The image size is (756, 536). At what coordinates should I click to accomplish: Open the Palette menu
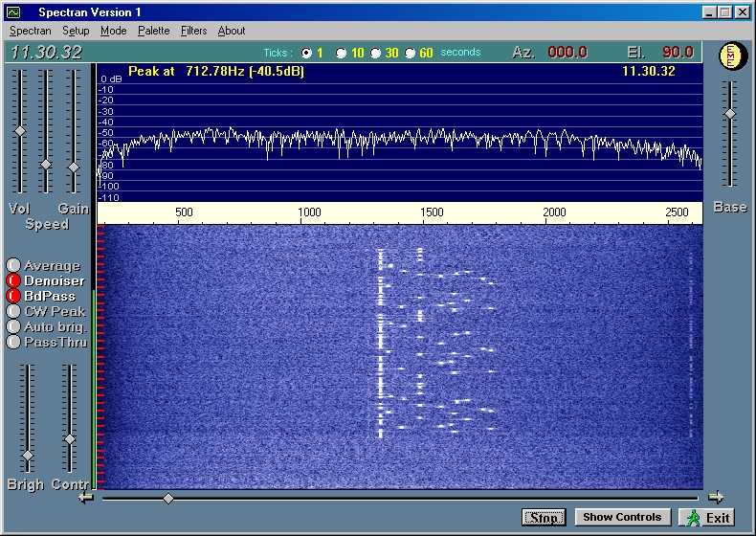point(153,31)
